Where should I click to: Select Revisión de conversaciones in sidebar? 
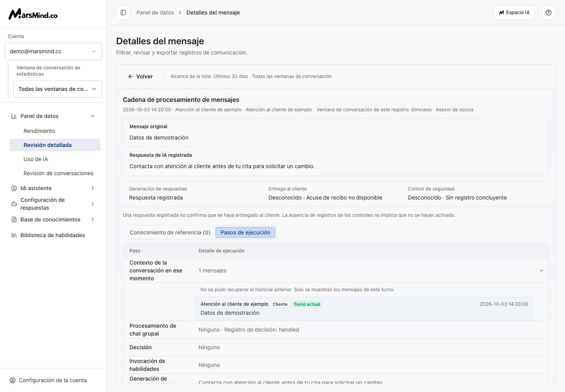tap(58, 173)
